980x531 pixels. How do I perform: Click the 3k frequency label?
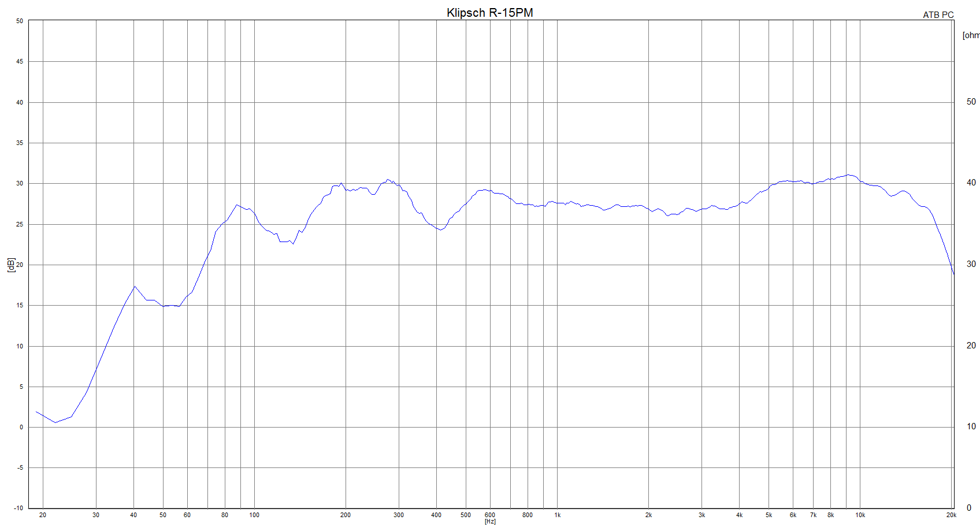point(702,515)
